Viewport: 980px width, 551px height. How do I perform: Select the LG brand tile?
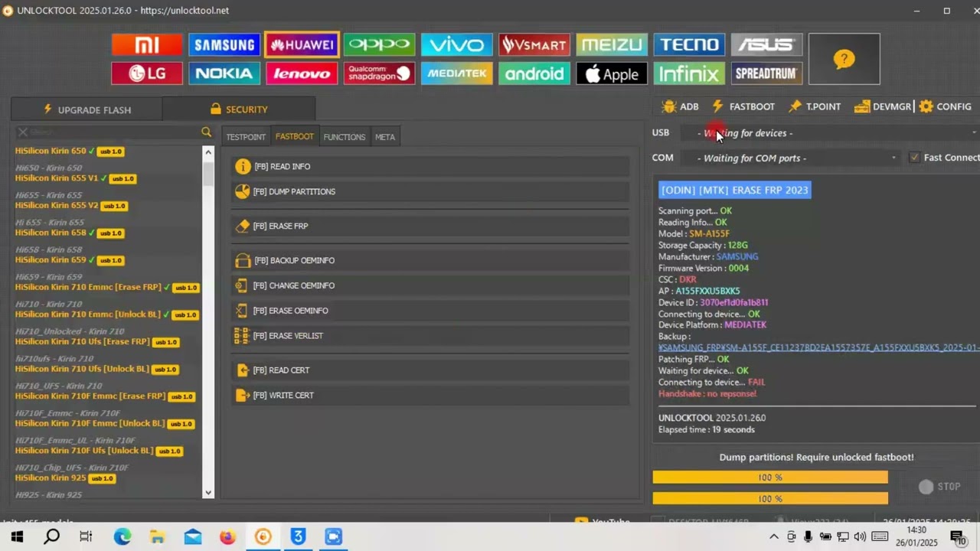(147, 73)
